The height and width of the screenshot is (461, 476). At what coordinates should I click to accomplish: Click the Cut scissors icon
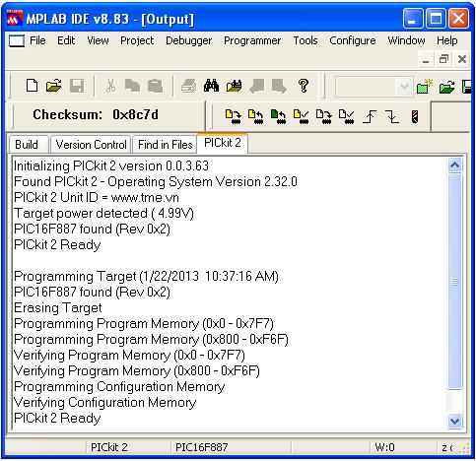point(110,86)
